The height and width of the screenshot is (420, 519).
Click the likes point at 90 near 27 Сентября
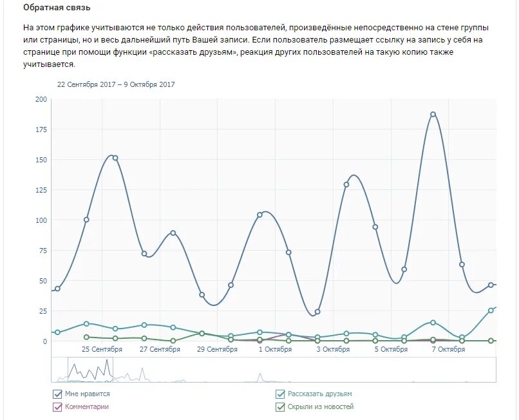coord(173,233)
